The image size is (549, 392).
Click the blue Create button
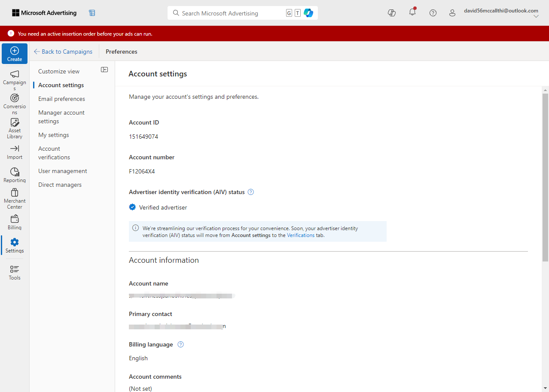click(x=15, y=54)
